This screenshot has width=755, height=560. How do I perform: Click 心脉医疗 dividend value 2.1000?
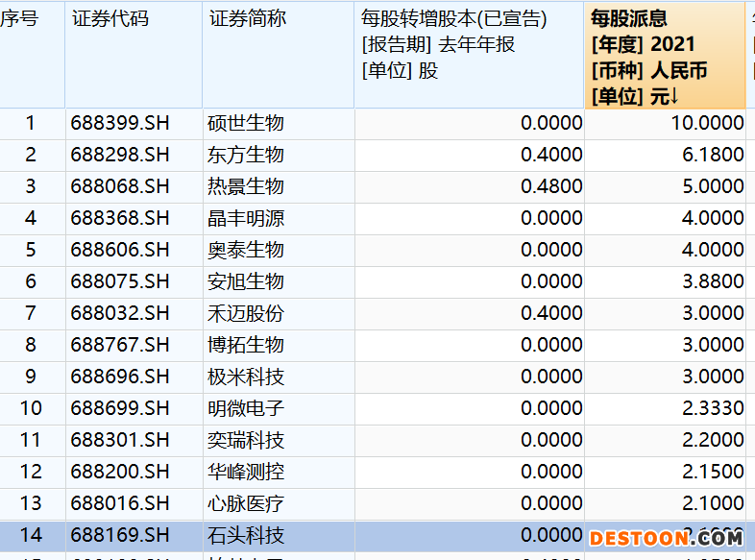(713, 503)
